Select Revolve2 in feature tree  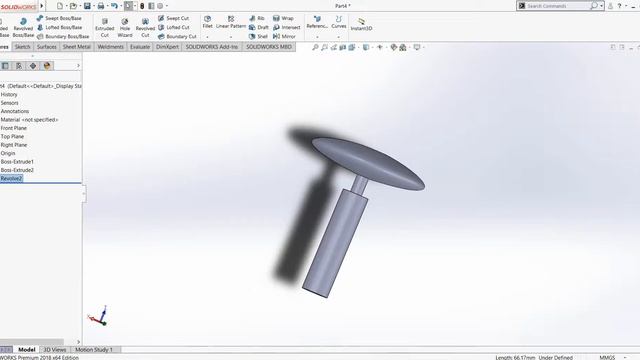(11, 178)
